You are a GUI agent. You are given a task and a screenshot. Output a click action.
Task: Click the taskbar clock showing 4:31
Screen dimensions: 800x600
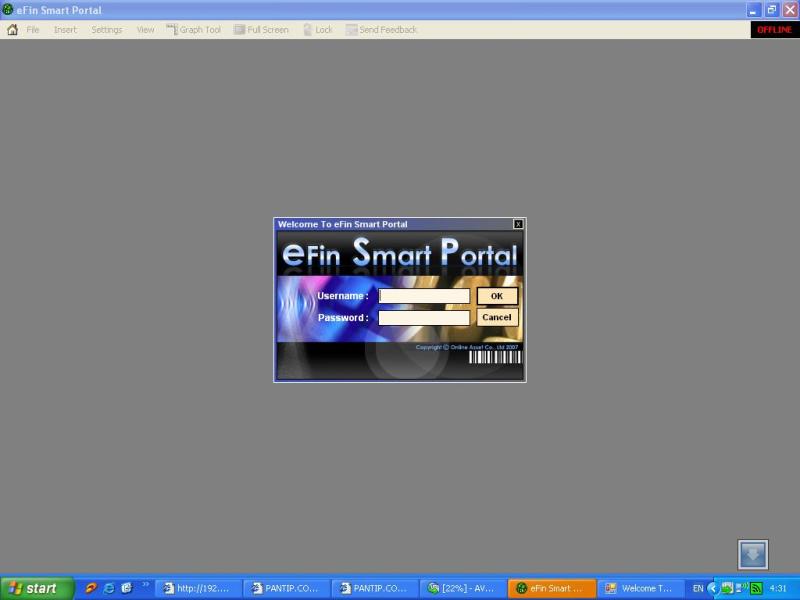click(778, 588)
